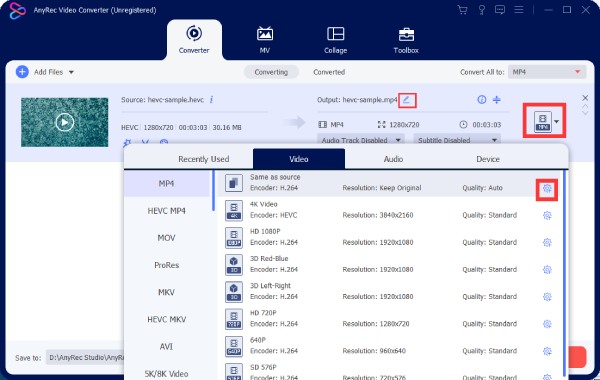
Task: Choose ProRes in format list
Action: (167, 265)
